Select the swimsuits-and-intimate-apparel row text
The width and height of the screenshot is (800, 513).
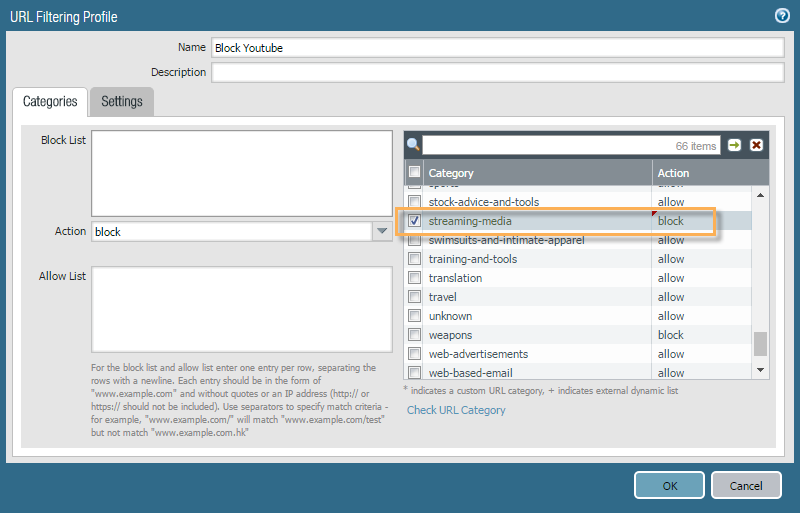pyautogui.click(x=506, y=240)
